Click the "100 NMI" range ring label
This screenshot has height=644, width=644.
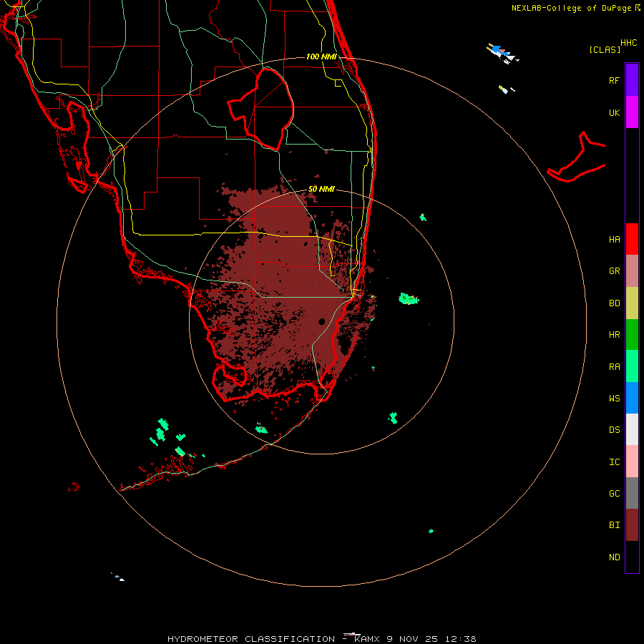coord(321,57)
